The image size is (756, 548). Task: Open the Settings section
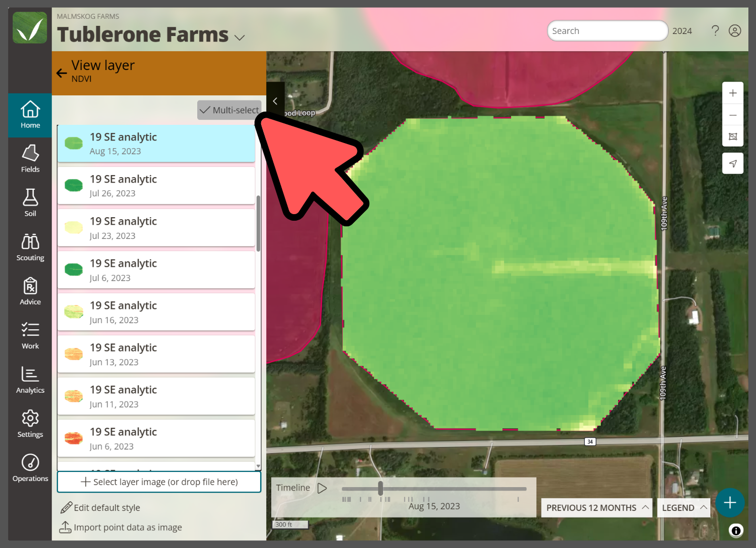(30, 424)
